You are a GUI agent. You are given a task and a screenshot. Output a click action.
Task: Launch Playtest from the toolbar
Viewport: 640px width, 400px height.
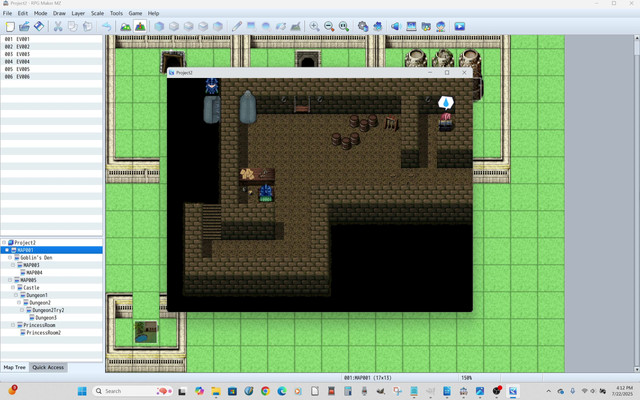click(460, 27)
